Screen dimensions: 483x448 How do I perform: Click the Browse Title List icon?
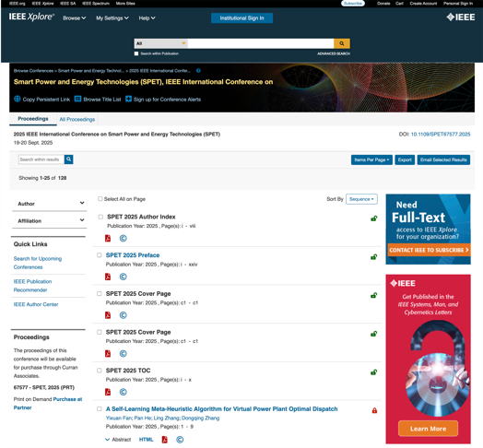(x=78, y=99)
